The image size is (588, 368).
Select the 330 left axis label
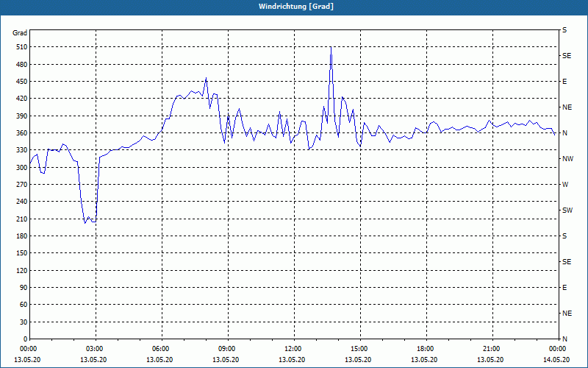pos(22,150)
